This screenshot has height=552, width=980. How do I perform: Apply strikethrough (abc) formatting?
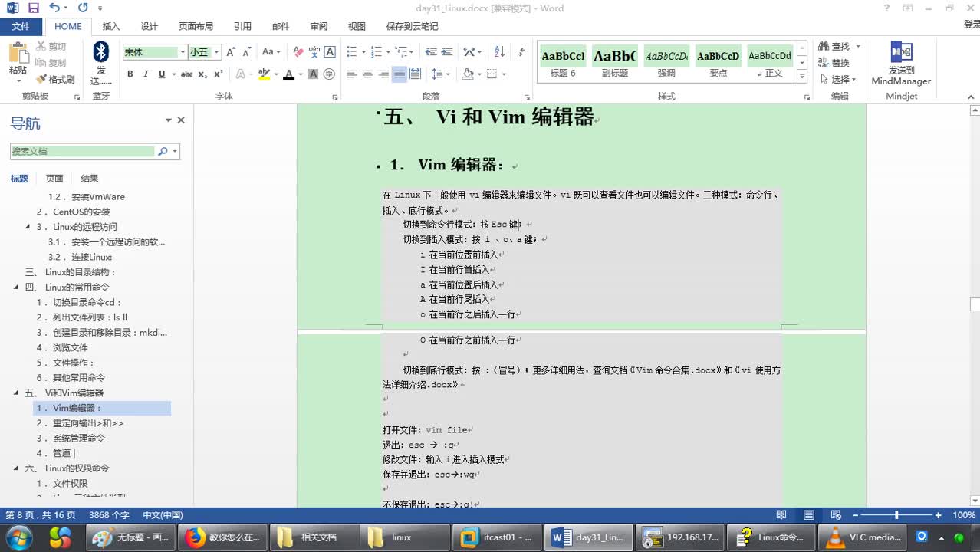point(186,74)
